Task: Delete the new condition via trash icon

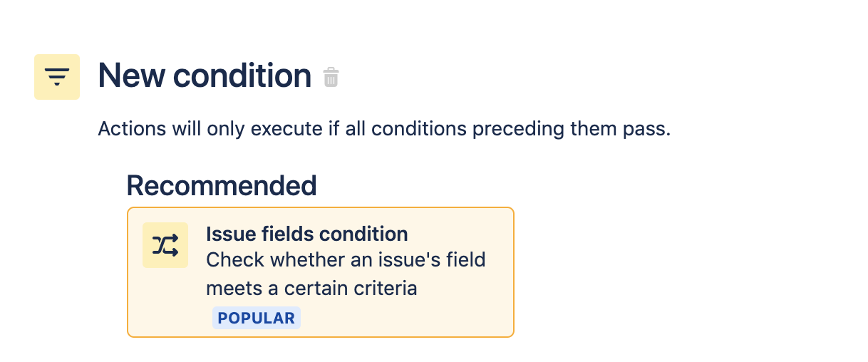Action: [331, 77]
